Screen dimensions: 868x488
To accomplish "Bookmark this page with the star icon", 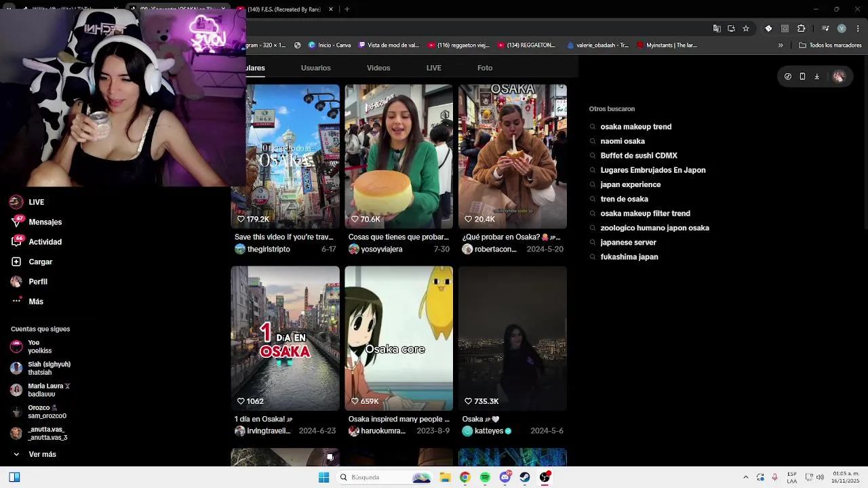I will pyautogui.click(x=746, y=28).
